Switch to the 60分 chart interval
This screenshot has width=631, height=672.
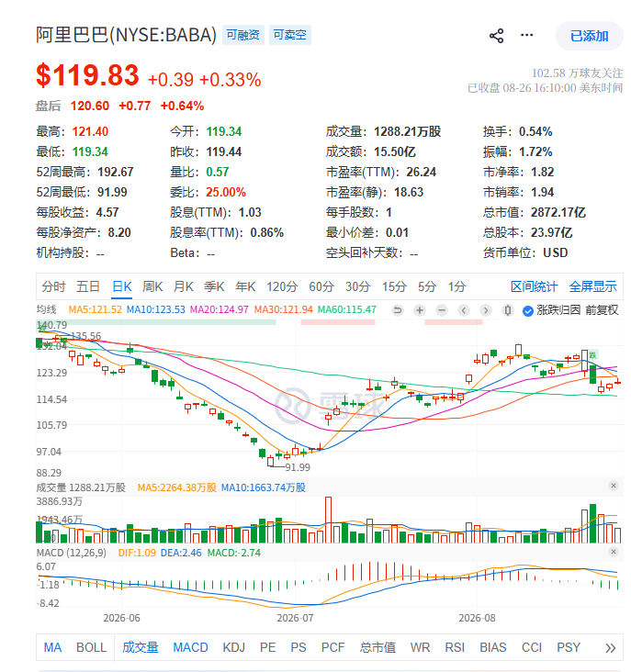click(321, 286)
